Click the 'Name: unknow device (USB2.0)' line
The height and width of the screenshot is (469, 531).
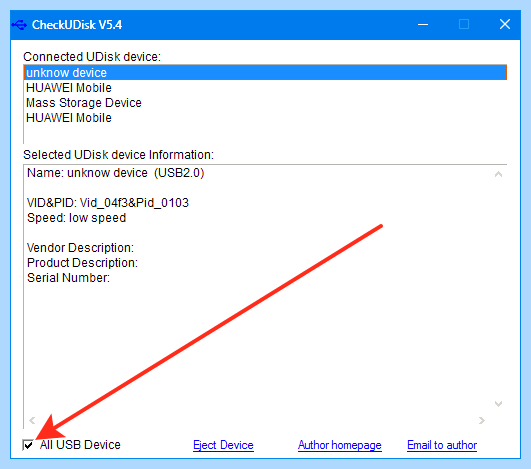click(x=115, y=173)
